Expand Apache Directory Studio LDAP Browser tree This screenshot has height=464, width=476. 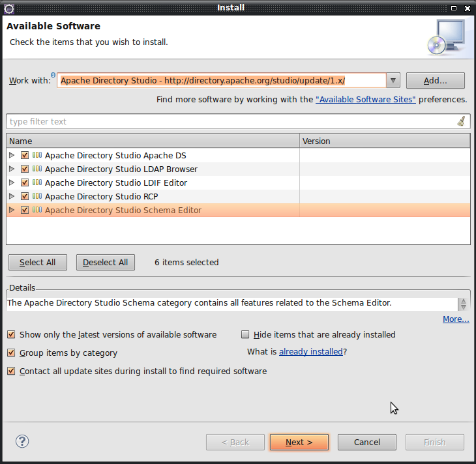point(12,169)
